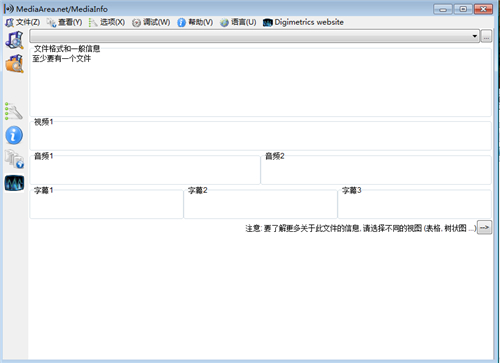Click the Digimetrics waveform icon in sidebar
The width and height of the screenshot is (500, 363).
click(14, 183)
